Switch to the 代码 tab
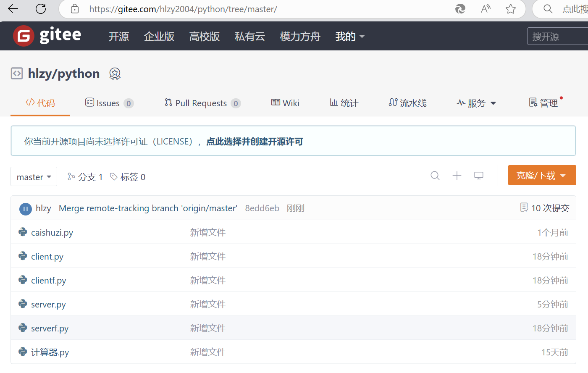The height and width of the screenshot is (373, 588). [40, 103]
